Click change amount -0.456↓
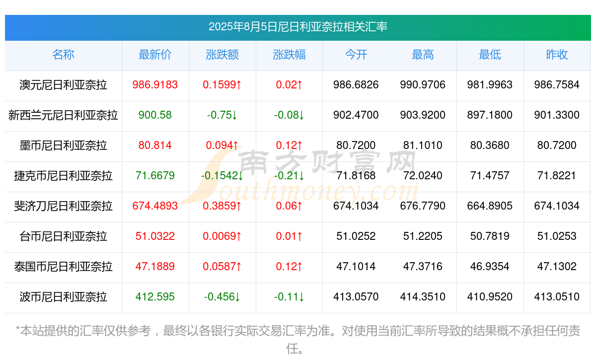The height and width of the screenshot is (364, 596). (222, 297)
